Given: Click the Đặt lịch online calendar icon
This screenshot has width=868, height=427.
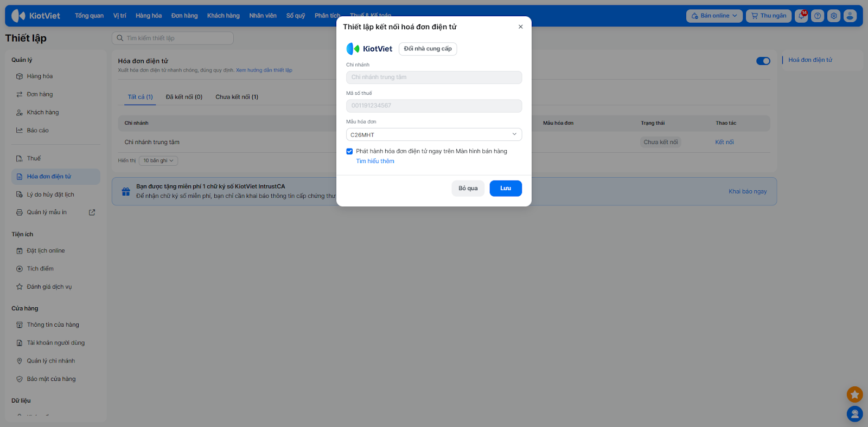Looking at the screenshot, I should 20,251.
